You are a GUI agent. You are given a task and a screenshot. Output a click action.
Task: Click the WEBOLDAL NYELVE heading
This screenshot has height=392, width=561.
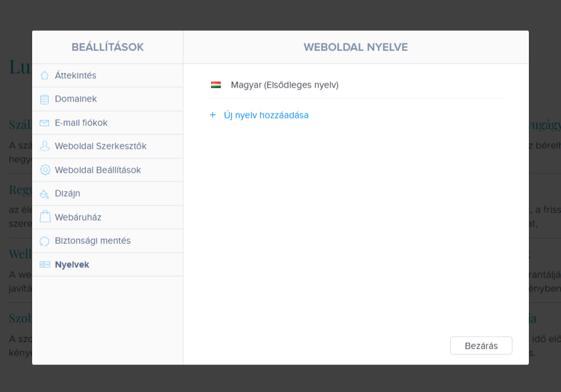pos(356,47)
